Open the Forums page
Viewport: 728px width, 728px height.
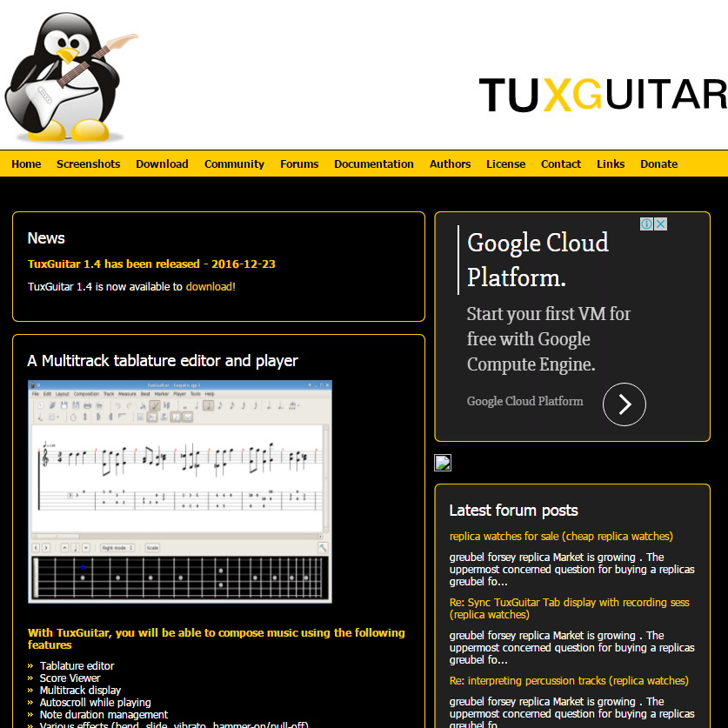coord(299,164)
